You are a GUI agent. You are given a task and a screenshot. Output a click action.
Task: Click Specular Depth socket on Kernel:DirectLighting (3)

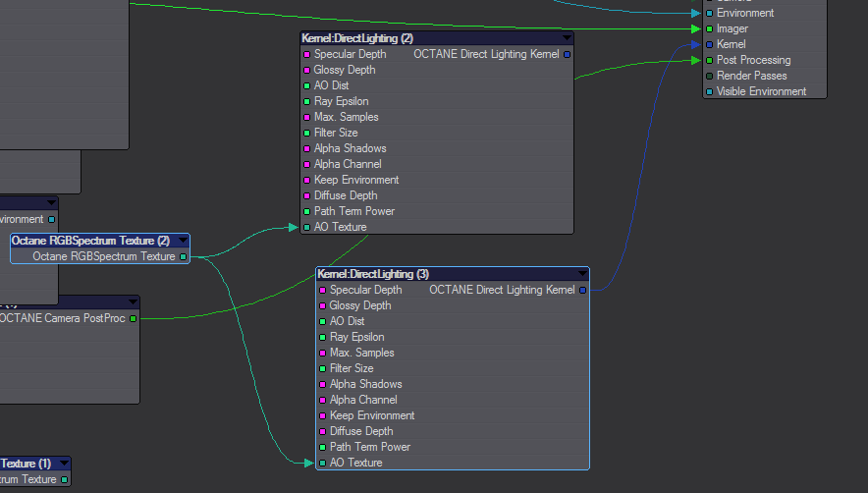coord(323,290)
